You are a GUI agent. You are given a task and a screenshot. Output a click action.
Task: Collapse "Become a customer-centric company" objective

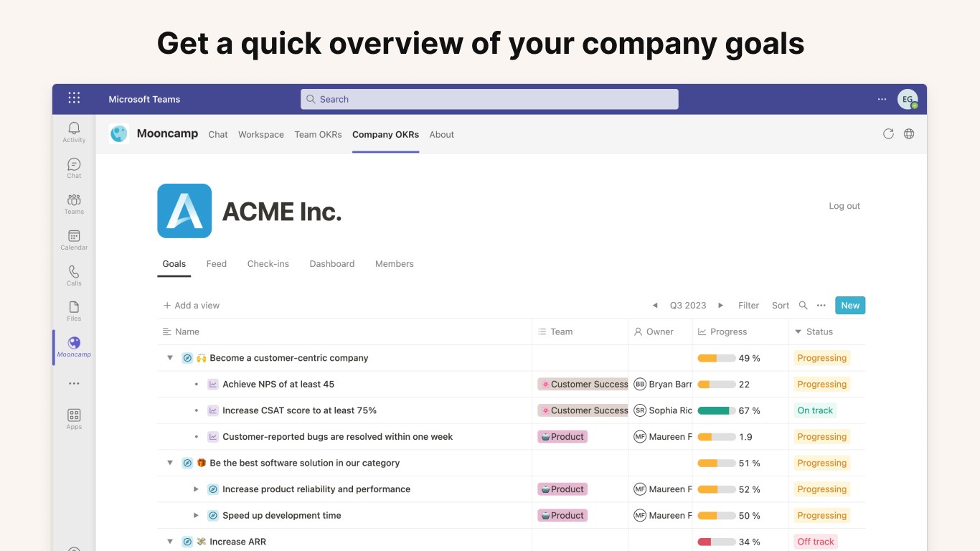point(170,358)
